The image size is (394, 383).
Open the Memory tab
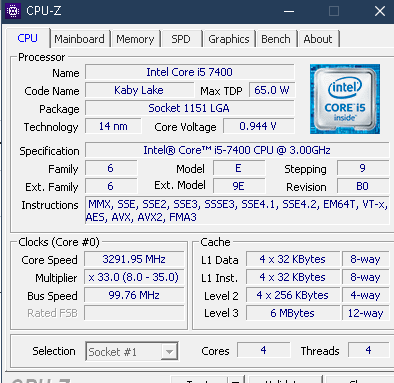coord(135,39)
